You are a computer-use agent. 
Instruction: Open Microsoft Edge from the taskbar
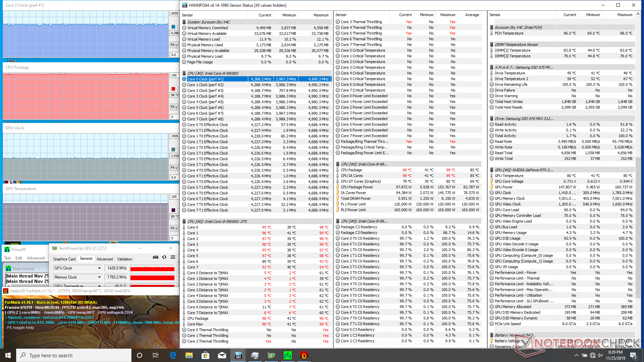coord(173,355)
